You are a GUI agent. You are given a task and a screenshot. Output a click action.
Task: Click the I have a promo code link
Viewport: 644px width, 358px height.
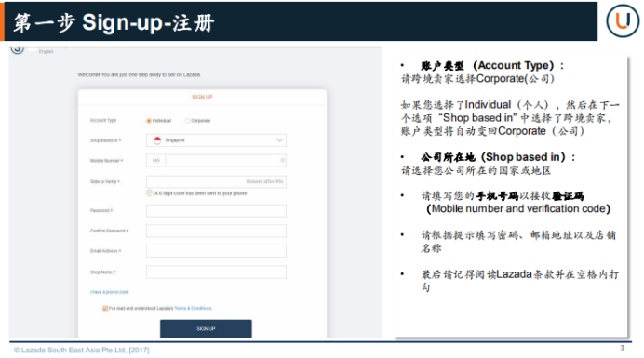pyautogui.click(x=109, y=292)
